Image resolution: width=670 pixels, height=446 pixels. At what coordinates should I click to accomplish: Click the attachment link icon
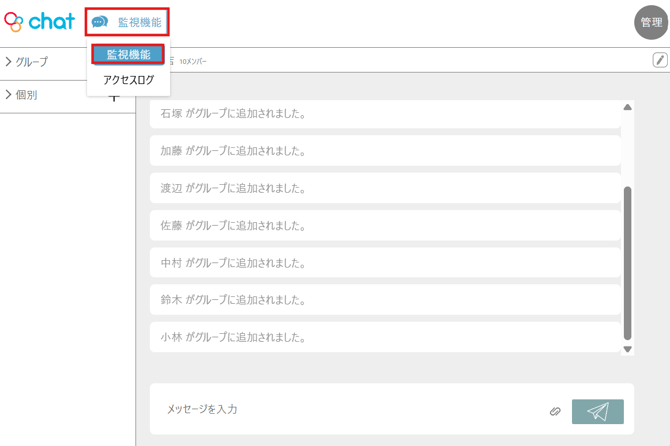coord(555,411)
